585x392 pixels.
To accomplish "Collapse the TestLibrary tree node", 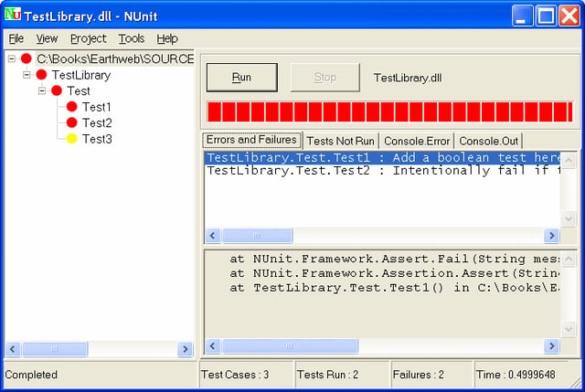I will pyautogui.click(x=27, y=75).
